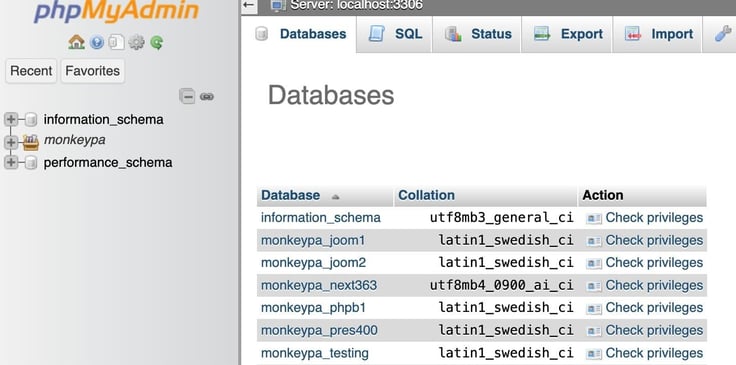This screenshot has height=365, width=736.
Task: Click Server: localhost:3306 breadcrumb text
Action: click(356, 5)
